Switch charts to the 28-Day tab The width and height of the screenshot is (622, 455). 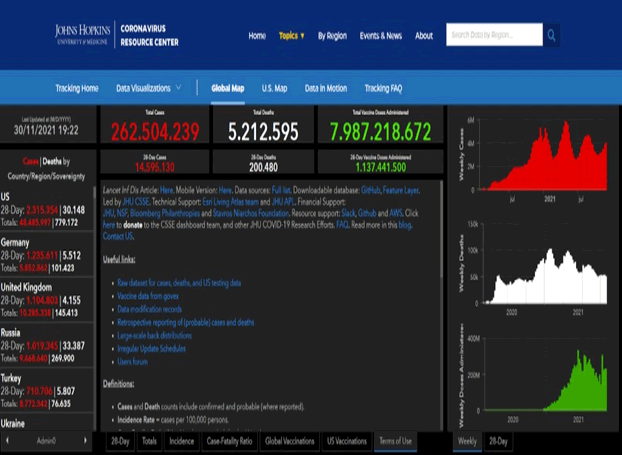[498, 441]
